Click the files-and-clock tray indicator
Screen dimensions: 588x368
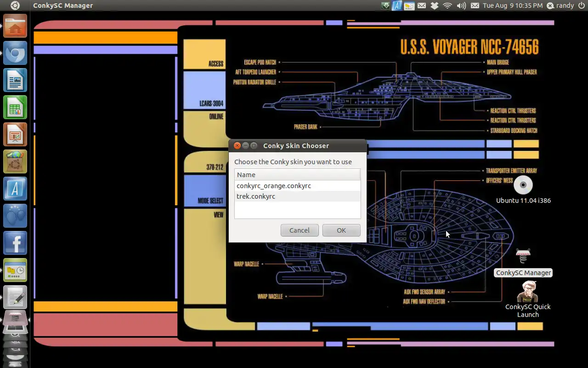pos(409,6)
